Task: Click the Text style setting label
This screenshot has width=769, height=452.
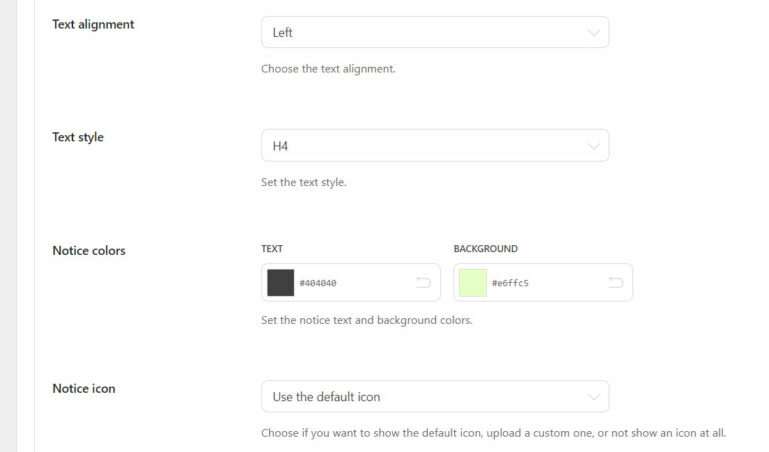Action: click(x=78, y=137)
